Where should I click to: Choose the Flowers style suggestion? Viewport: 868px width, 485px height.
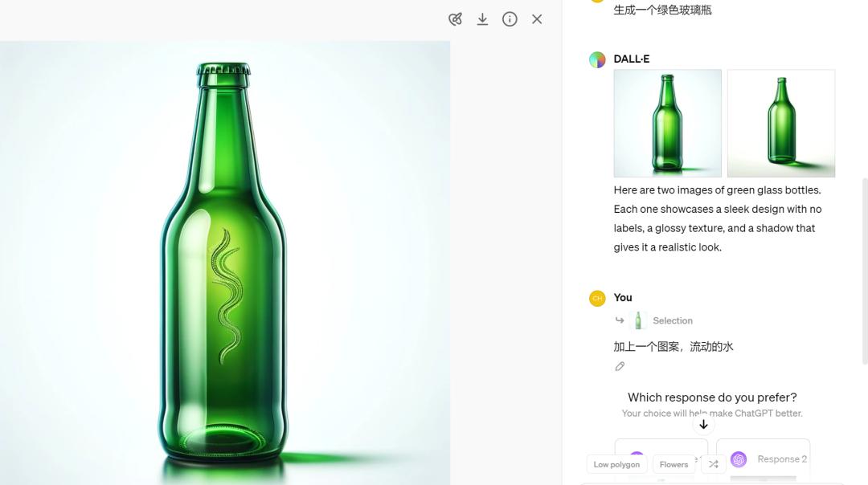[674, 464]
